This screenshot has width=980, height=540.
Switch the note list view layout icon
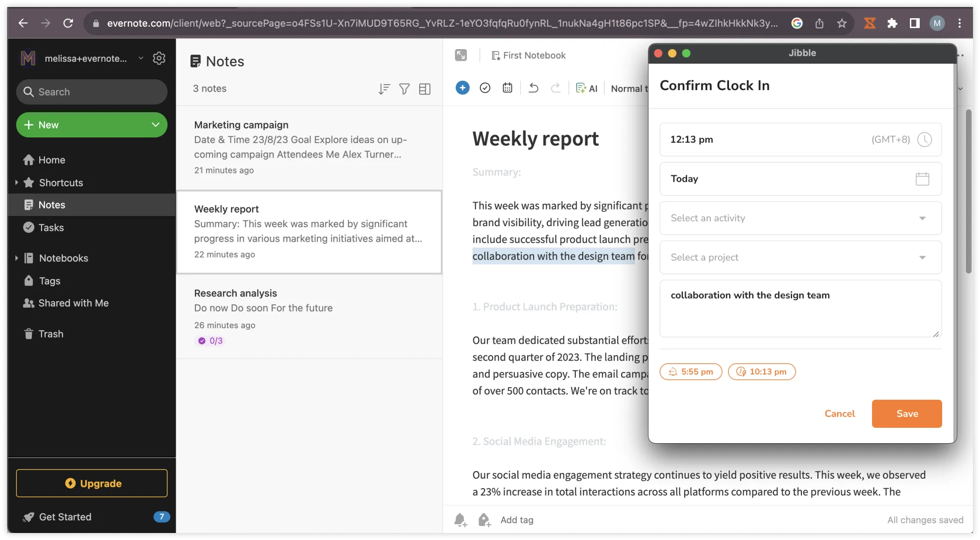[424, 89]
